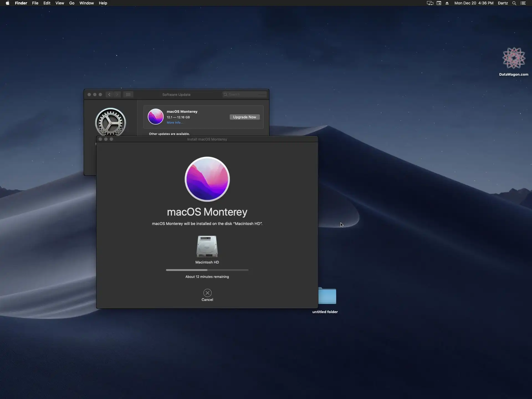This screenshot has height=399, width=532.
Task: Click the Software Update search field
Action: click(x=245, y=94)
